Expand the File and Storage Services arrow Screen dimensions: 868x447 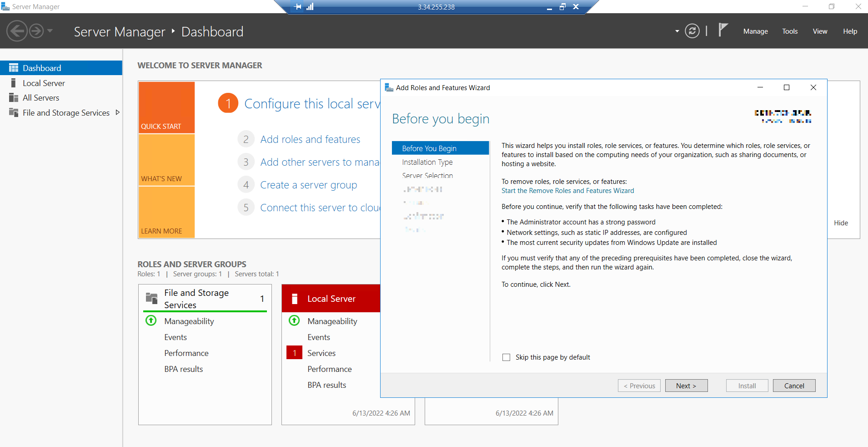[118, 112]
